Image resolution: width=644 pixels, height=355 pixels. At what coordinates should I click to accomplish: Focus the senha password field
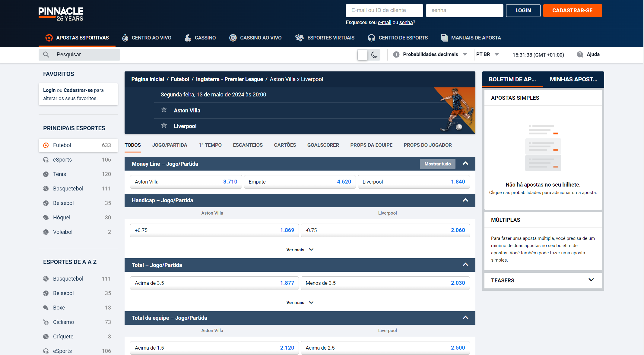(x=465, y=11)
